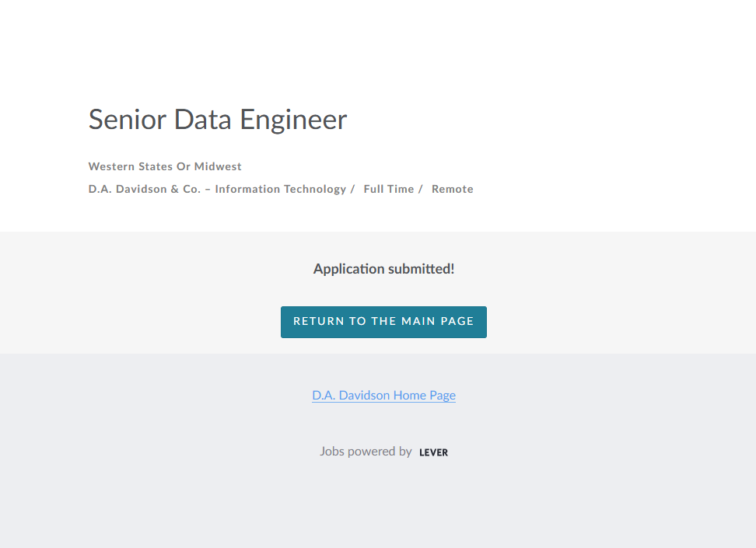
Task: Click the Western States Or Midwest location text
Action: pyautogui.click(x=165, y=166)
